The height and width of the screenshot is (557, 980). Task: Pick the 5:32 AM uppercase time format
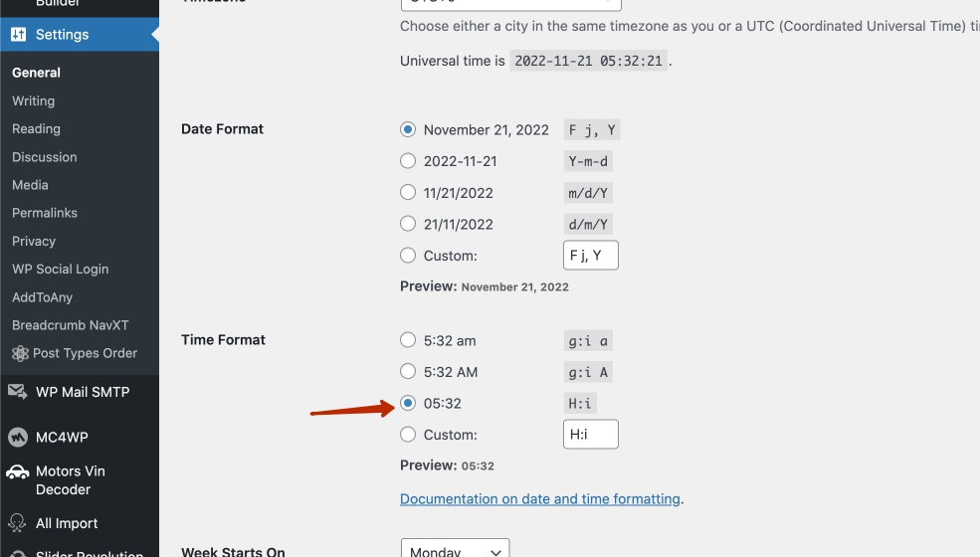tap(408, 372)
